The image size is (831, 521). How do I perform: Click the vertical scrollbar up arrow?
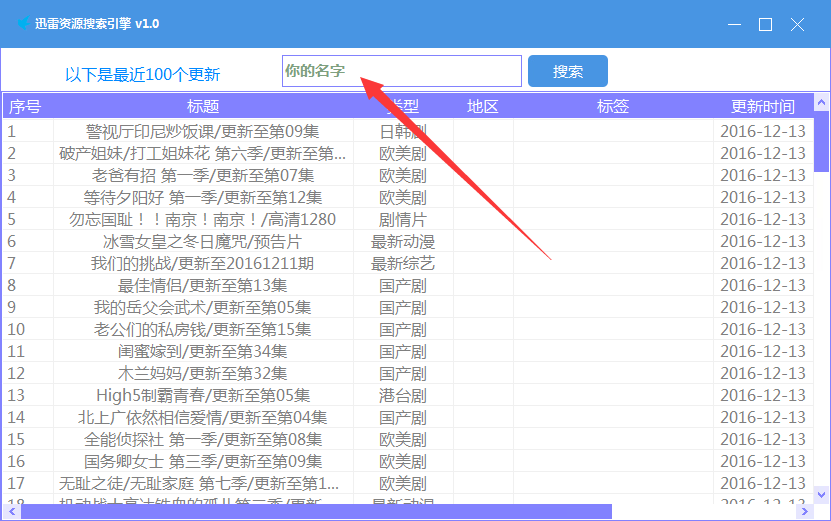pyautogui.click(x=821, y=102)
